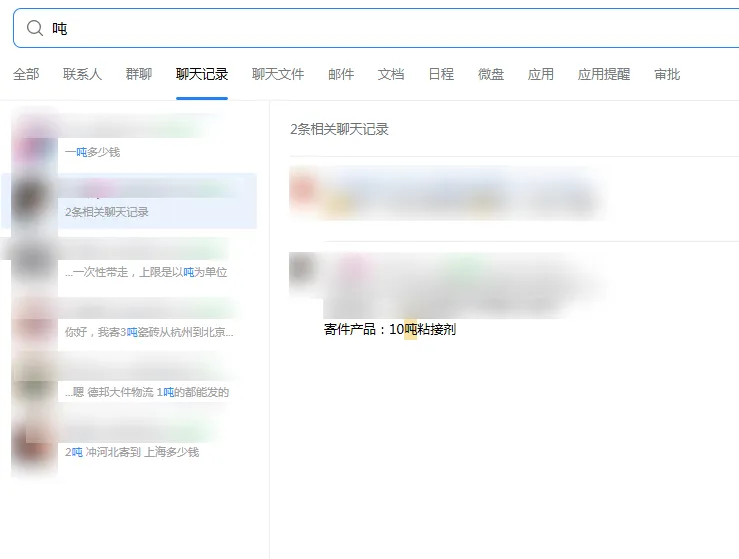Switch to the 全部 tab
This screenshot has height=559, width=739.
pos(26,74)
